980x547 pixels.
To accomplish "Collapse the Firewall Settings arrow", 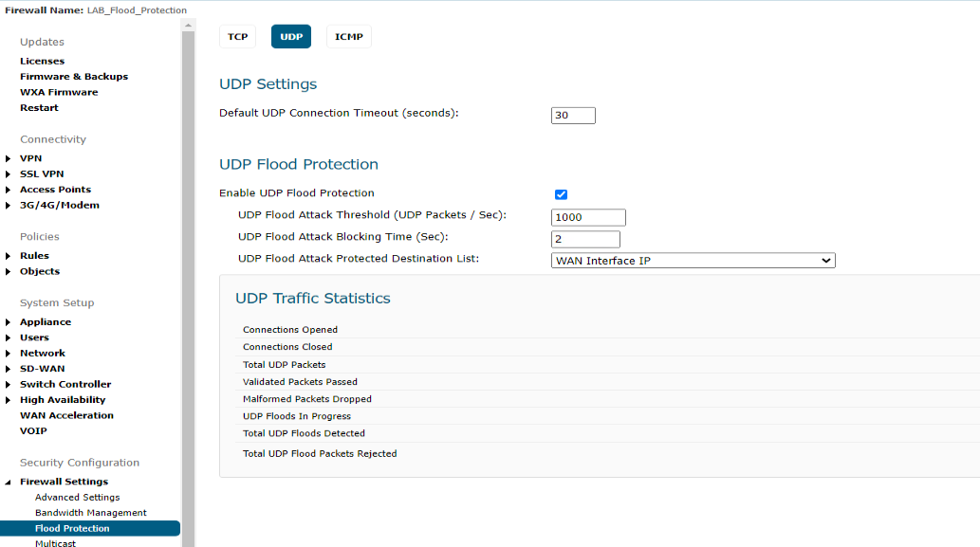I will click(x=9, y=482).
